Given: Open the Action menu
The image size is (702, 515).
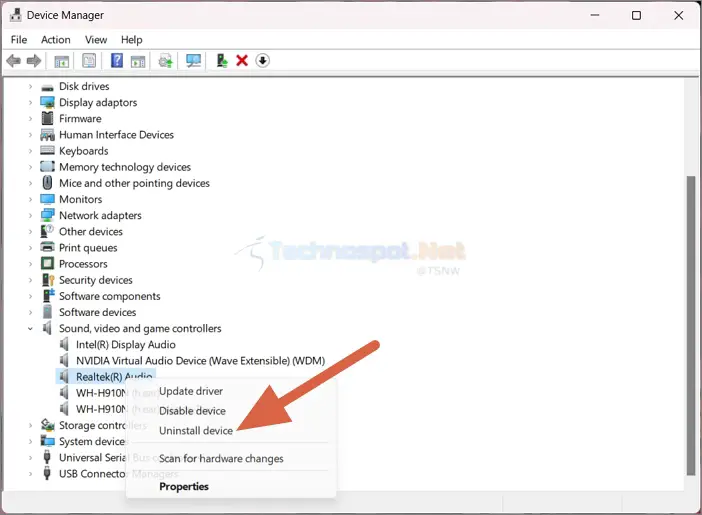Looking at the screenshot, I should click(56, 40).
